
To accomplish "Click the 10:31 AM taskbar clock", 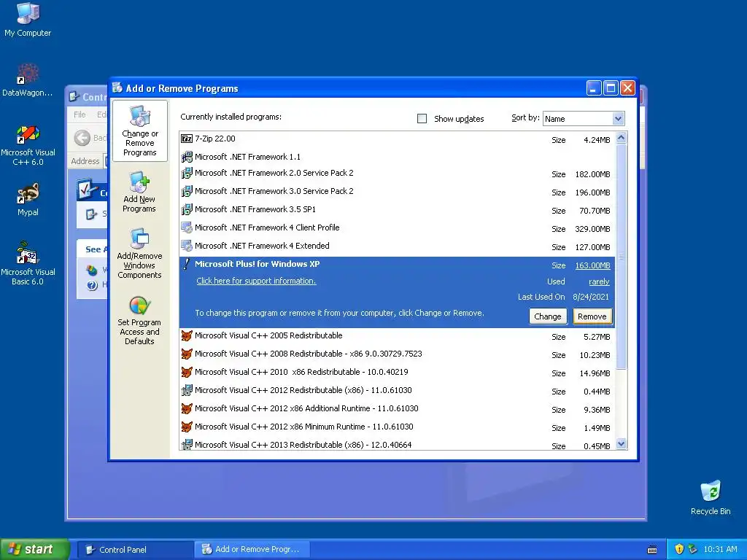I will 720,549.
